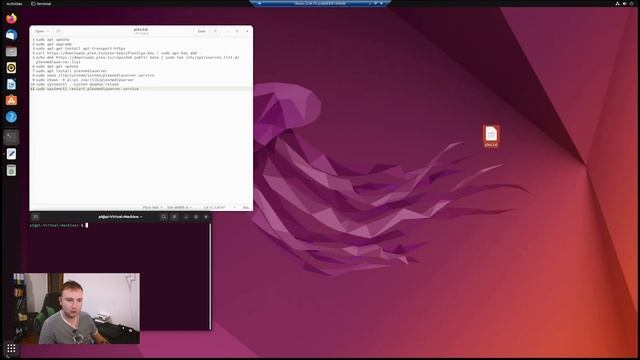Click the 'sudo chown' line in editor
This screenshot has width=640, height=360.
tap(84, 80)
